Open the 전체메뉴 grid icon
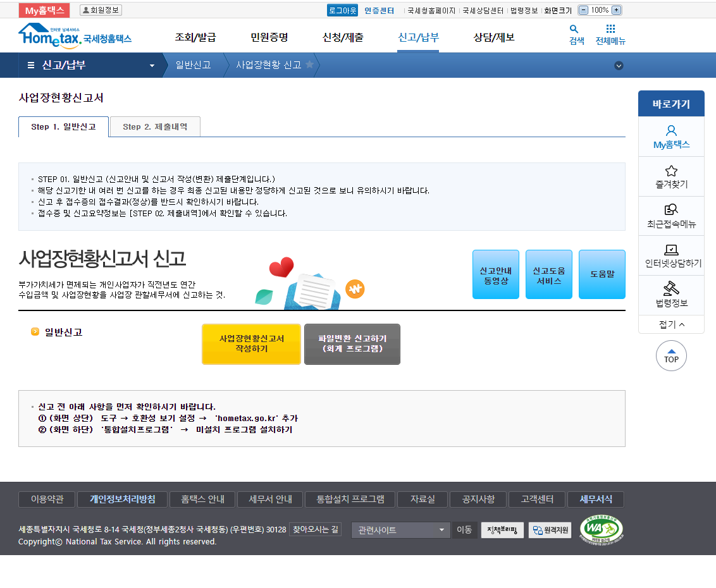Screen dimensions: 716x588 (610, 35)
